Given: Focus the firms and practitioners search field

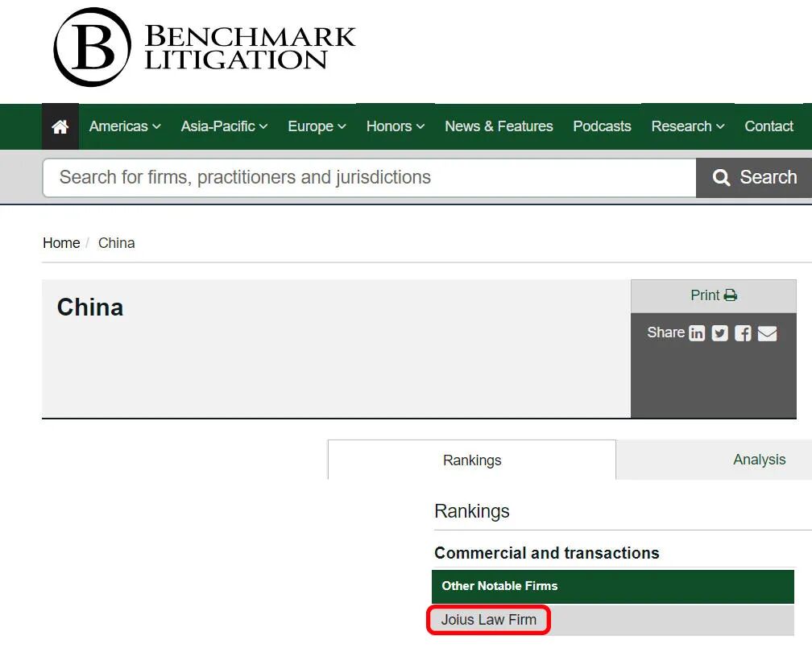Looking at the screenshot, I should 369,177.
